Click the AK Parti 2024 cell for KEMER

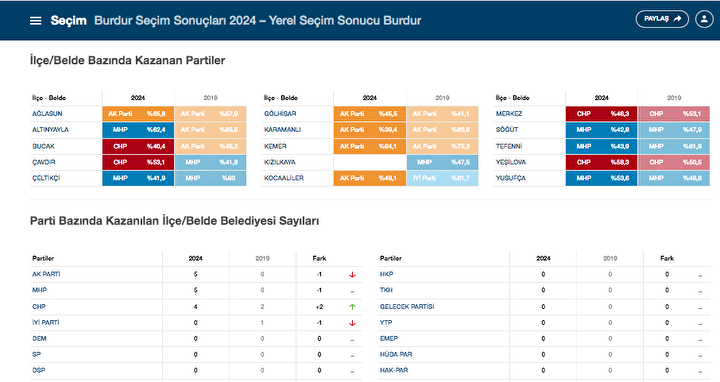tap(370, 146)
